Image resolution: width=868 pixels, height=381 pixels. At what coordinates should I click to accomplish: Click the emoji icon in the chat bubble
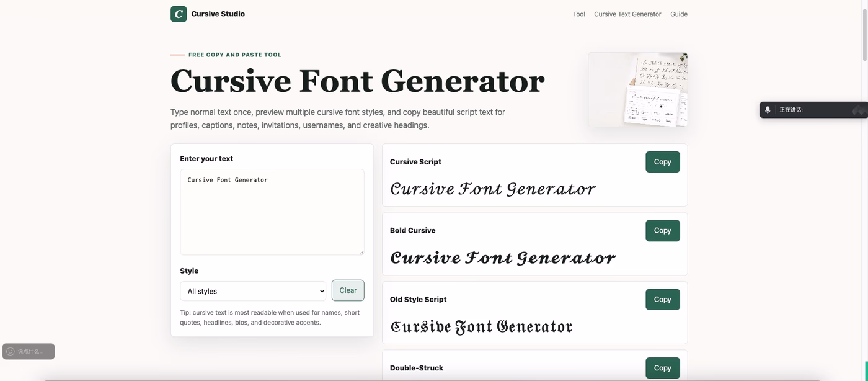11,351
